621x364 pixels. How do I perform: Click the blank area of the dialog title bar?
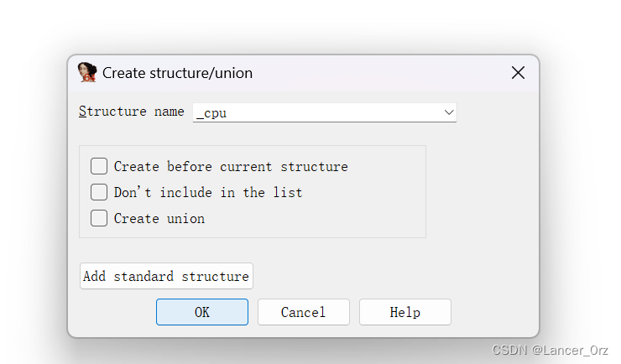click(x=378, y=73)
